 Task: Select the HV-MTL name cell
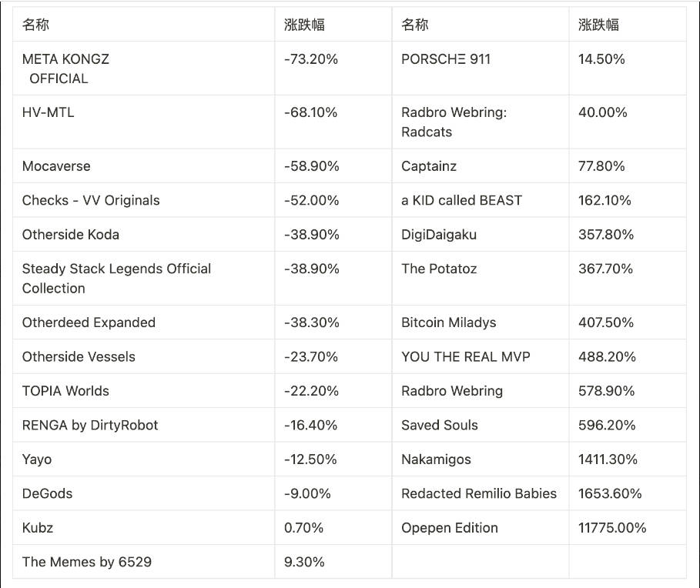[x=49, y=112]
